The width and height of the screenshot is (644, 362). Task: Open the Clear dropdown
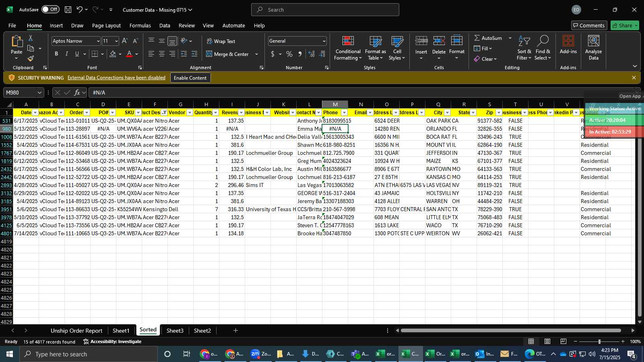coord(485,59)
